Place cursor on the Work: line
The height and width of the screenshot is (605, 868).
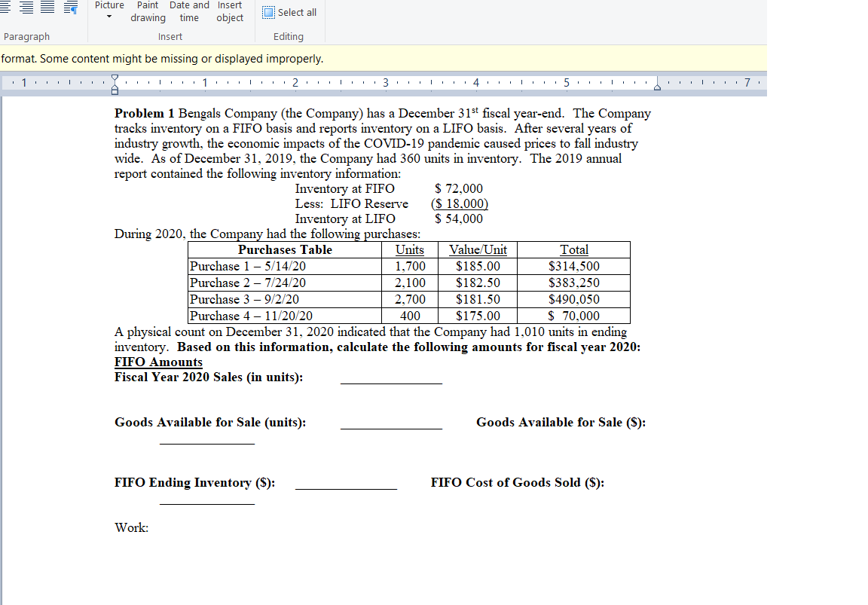point(131,527)
